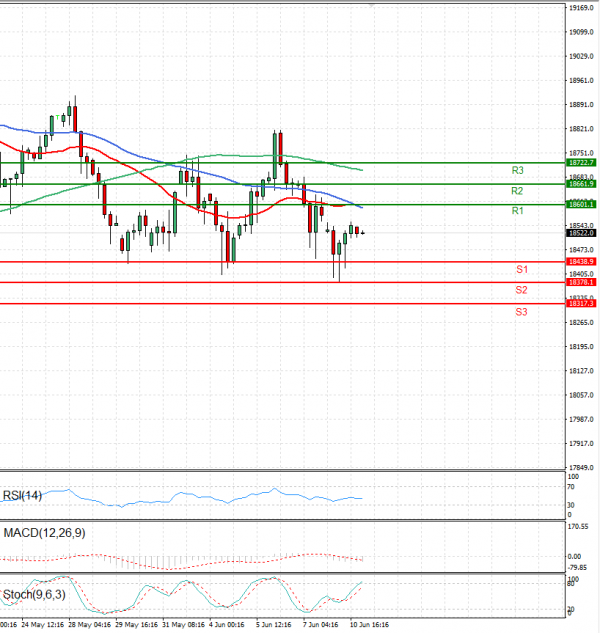This screenshot has width=600, height=633.
Task: Click the 17987.0 price axis value
Action: (x=581, y=419)
